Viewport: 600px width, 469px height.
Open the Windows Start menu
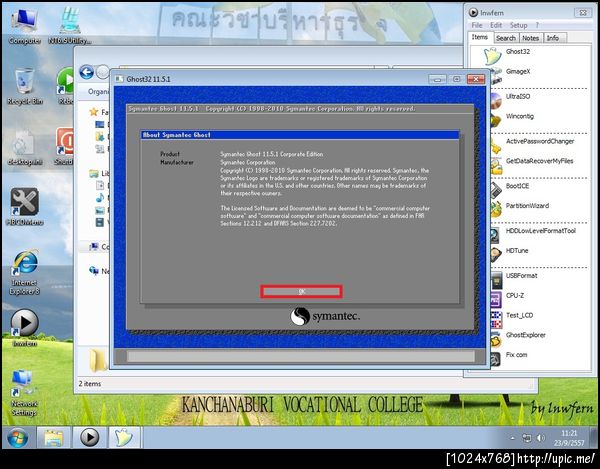[x=18, y=438]
